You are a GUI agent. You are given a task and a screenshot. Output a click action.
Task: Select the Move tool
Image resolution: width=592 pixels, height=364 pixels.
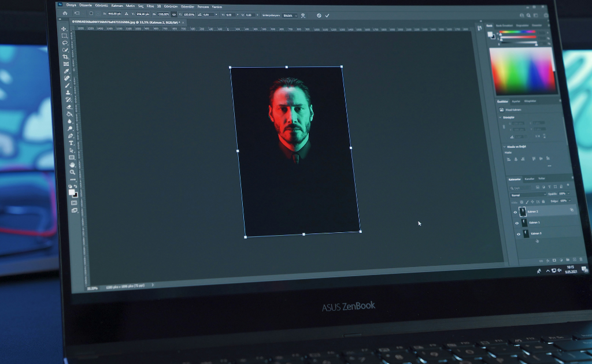[64, 29]
